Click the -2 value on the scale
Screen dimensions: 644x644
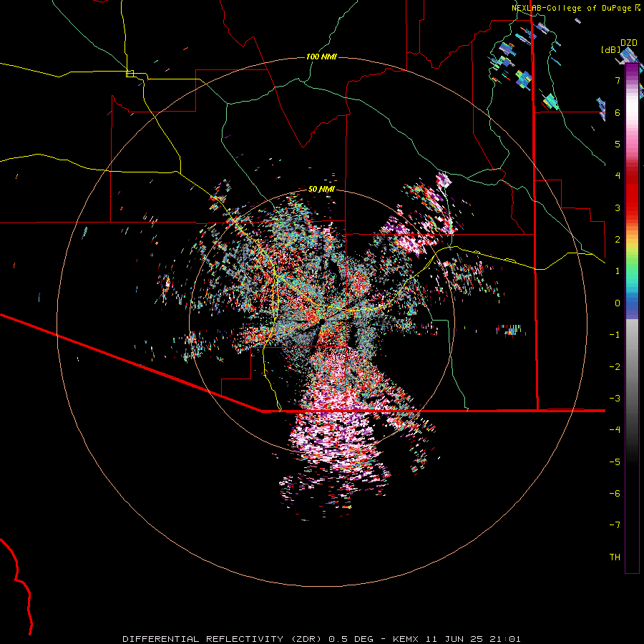click(615, 367)
